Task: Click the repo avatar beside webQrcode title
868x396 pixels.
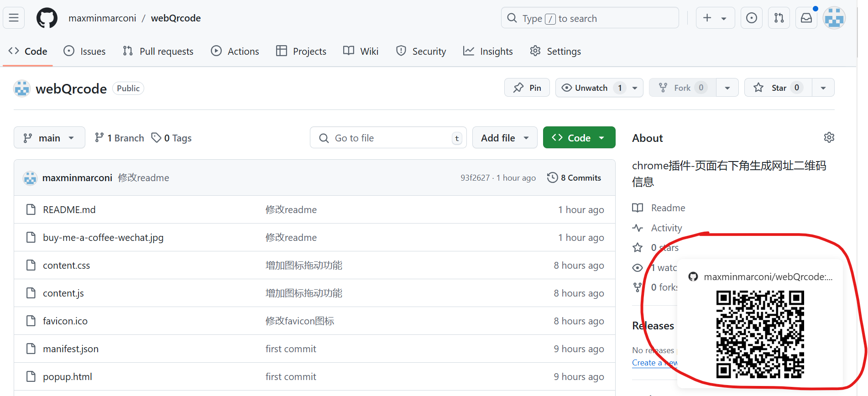Action: (22, 89)
